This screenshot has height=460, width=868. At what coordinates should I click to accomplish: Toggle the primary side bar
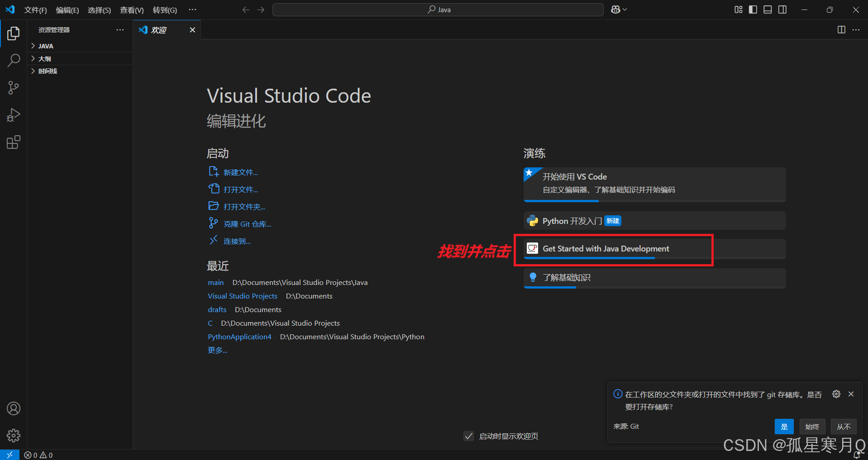753,9
